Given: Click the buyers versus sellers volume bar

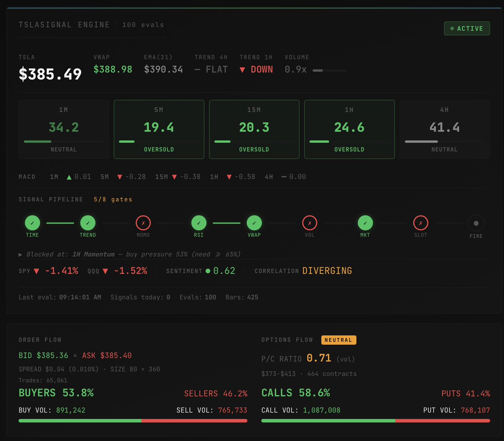Looking at the screenshot, I should 133,420.
